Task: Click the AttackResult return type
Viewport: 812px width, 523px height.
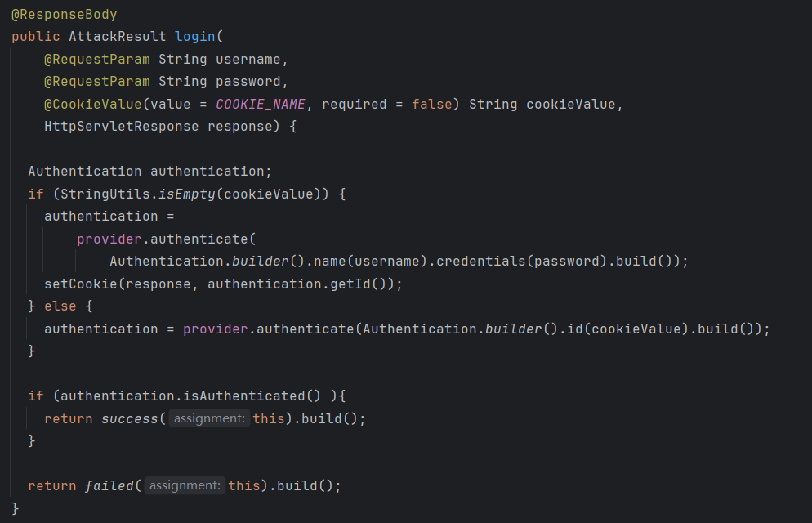Action: point(117,37)
